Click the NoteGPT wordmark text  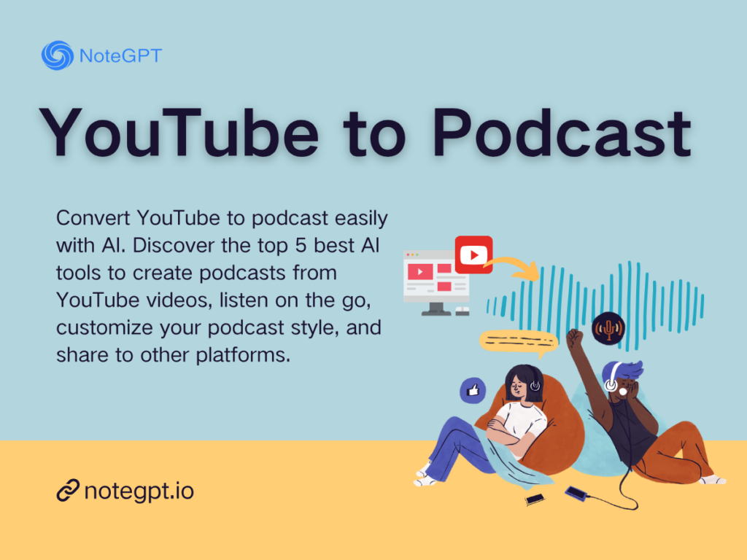point(120,55)
